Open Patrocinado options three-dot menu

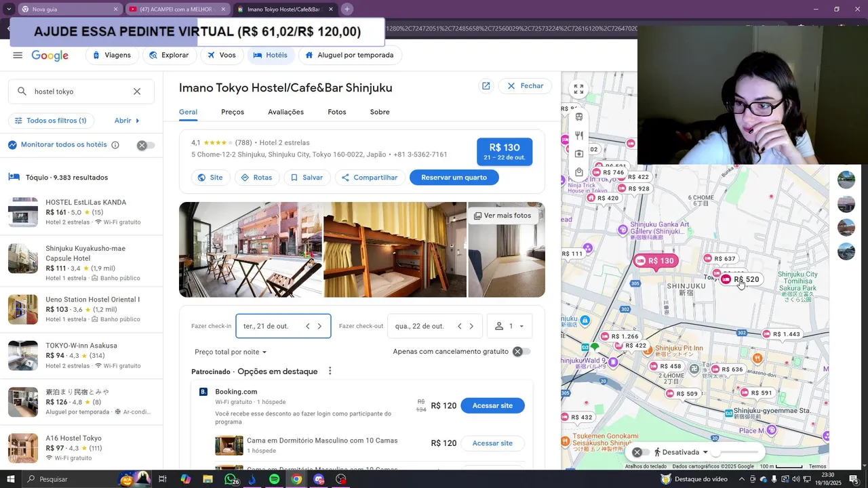click(330, 371)
